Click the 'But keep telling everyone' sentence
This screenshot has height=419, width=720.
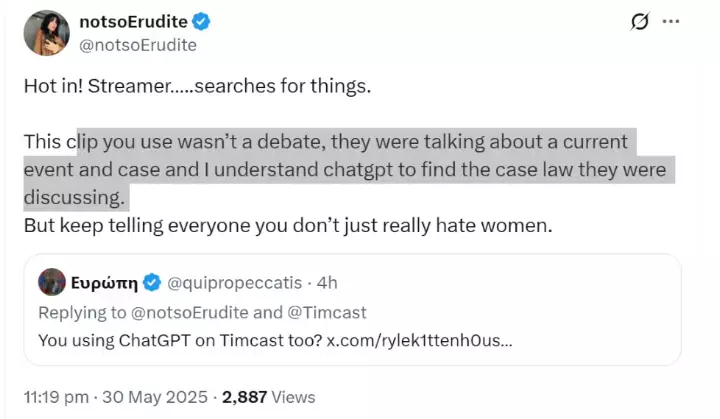(x=287, y=226)
